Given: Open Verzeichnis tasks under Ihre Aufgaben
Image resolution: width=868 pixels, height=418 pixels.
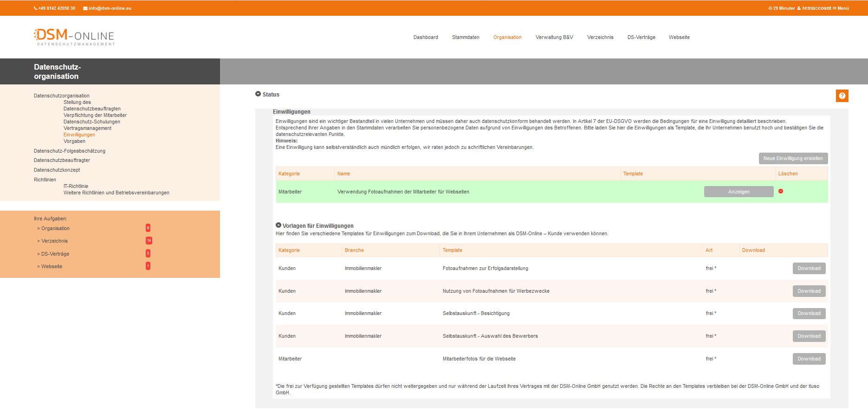Looking at the screenshot, I should (52, 241).
